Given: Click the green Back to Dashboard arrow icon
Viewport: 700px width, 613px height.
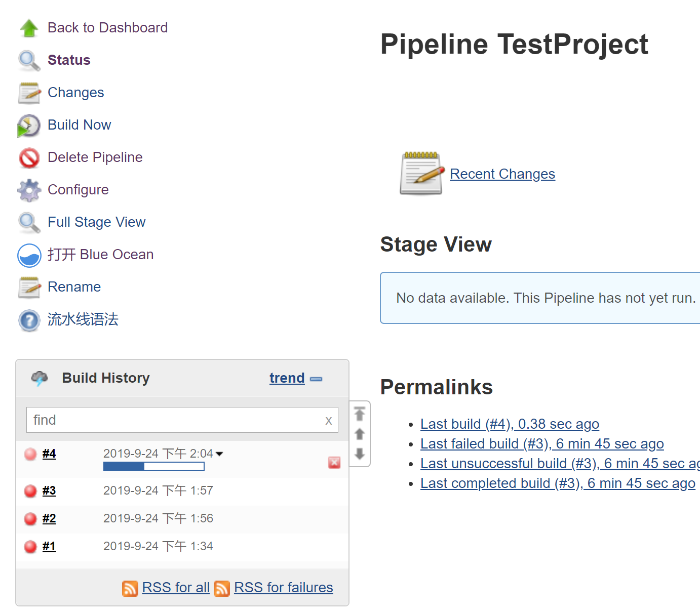Looking at the screenshot, I should tap(29, 28).
